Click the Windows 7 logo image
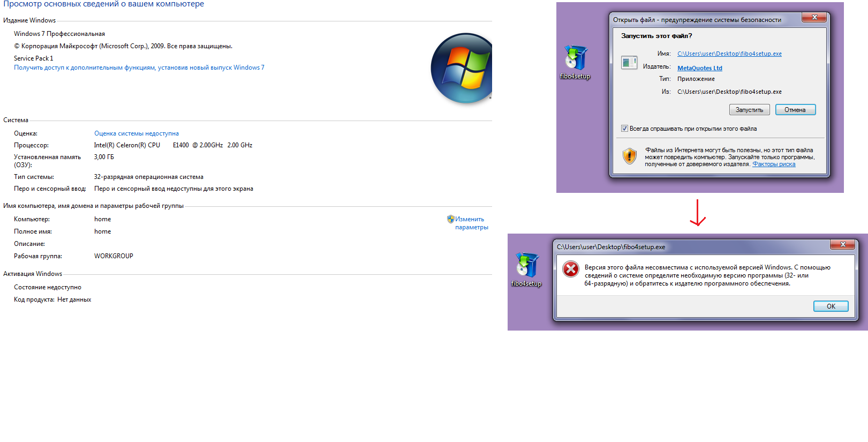Screen dimensions: 868x442 (x=461, y=68)
